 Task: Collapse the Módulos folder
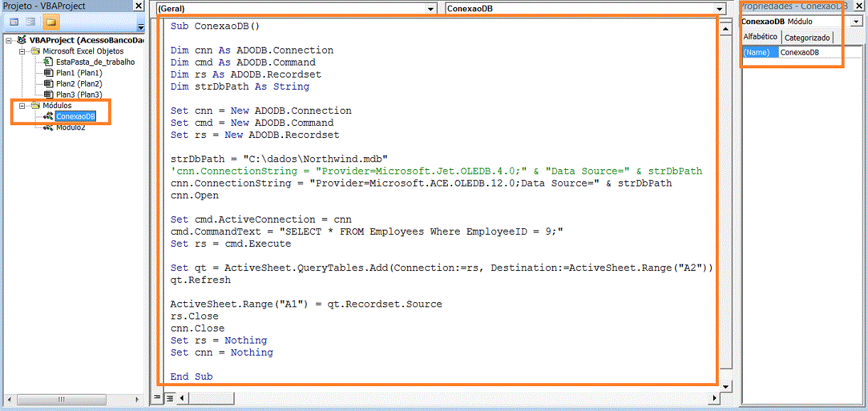point(23,105)
